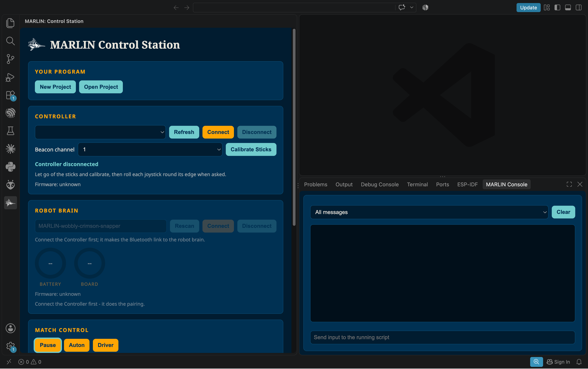This screenshot has height=369, width=588.
Task: Open the Explorer files icon
Action: [x=10, y=23]
